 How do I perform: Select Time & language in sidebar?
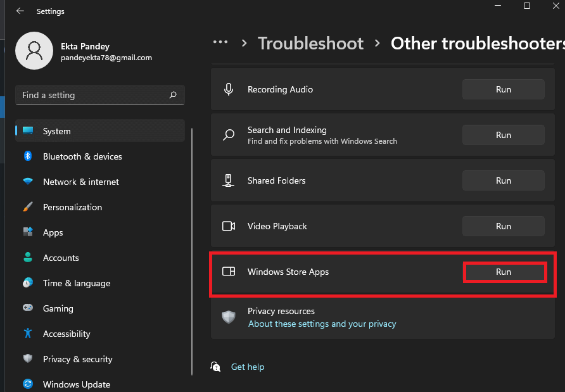[77, 283]
